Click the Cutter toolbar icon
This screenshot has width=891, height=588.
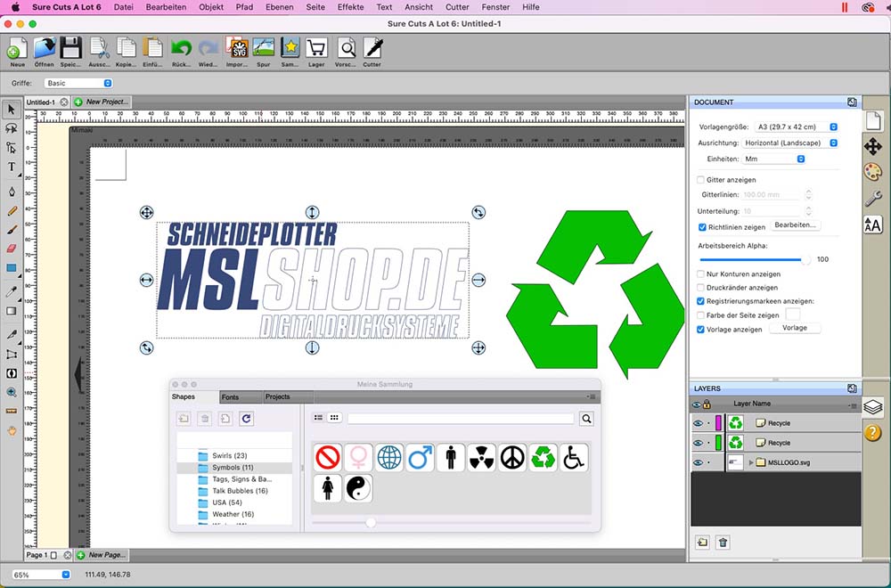coord(372,49)
